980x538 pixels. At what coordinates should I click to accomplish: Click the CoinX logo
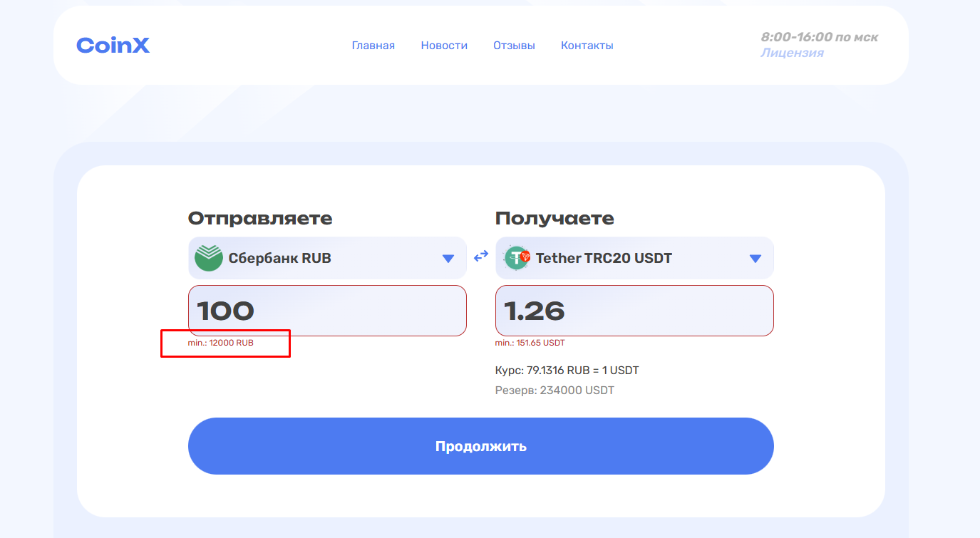point(113,46)
